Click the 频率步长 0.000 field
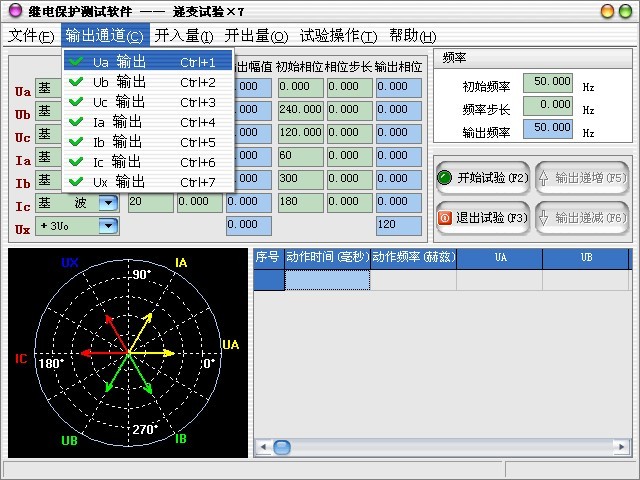This screenshot has width=640, height=480. click(548, 105)
